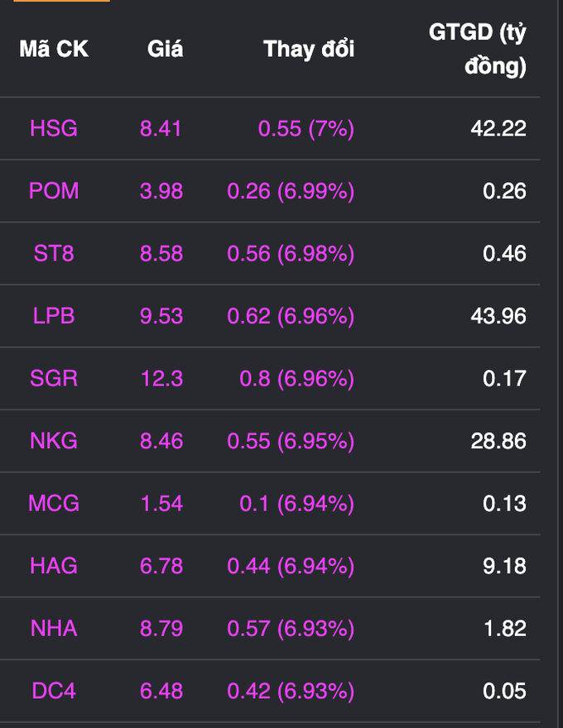Sort by the Giá column header
563x728 pixels.
click(x=165, y=49)
